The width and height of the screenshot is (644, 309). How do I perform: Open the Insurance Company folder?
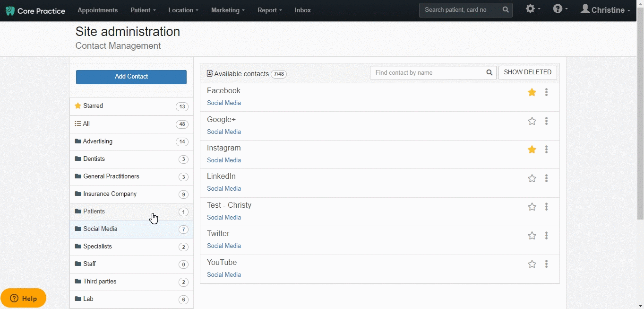[131, 194]
